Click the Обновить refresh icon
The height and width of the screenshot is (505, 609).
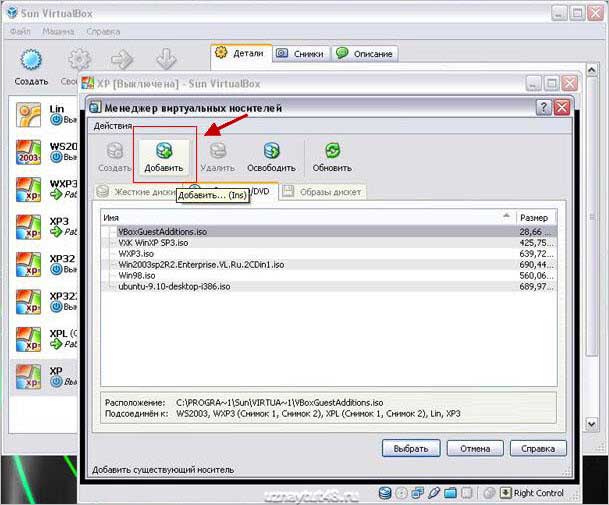(332, 151)
